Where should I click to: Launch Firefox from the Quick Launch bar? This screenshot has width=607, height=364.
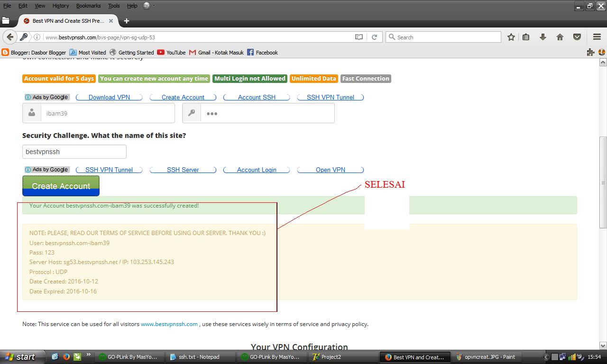[x=66, y=357]
